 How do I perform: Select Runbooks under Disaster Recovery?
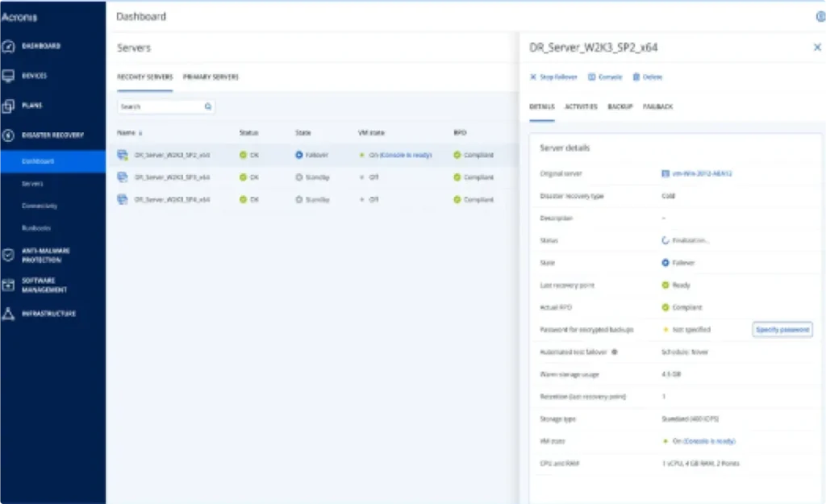(35, 227)
